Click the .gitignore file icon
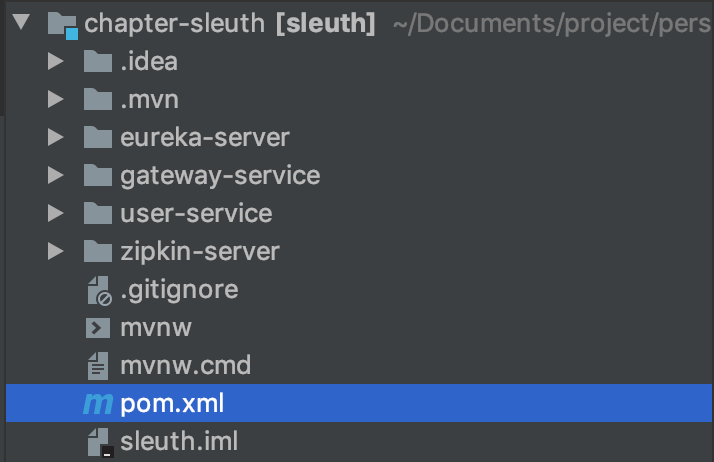 99,290
